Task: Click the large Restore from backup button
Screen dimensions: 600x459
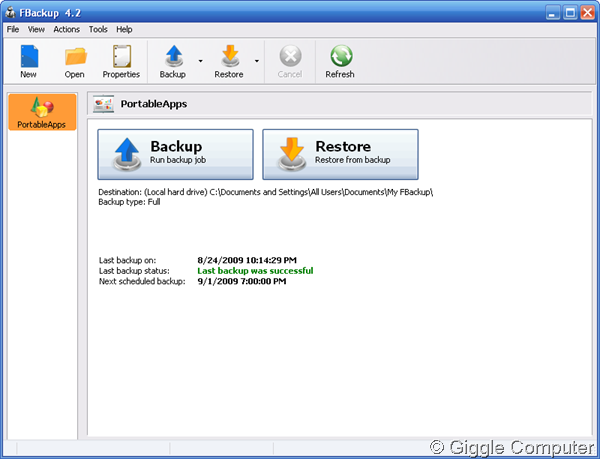Action: pyautogui.click(x=341, y=154)
